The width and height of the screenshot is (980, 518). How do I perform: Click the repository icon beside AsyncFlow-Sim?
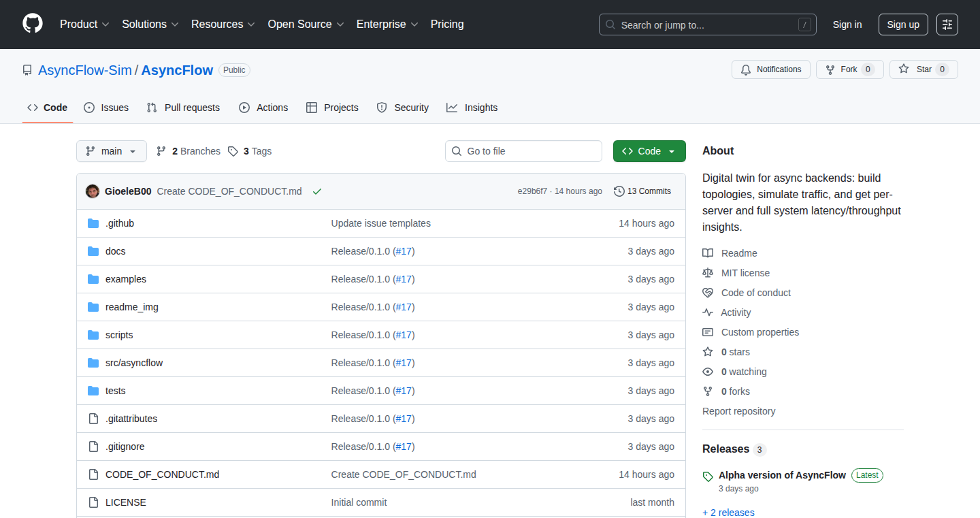coord(27,70)
